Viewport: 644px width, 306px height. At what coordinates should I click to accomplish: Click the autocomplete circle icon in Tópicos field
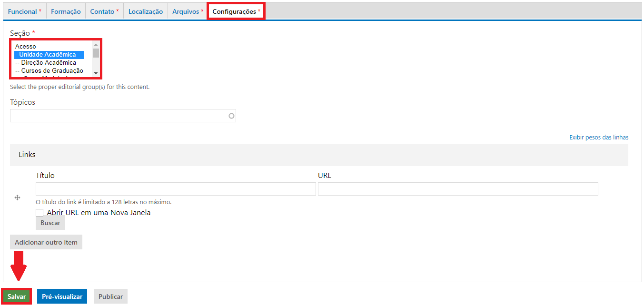232,116
